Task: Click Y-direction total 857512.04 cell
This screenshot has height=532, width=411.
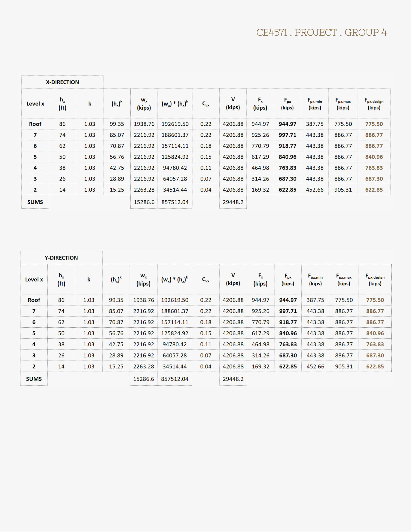Action: (x=174, y=379)
